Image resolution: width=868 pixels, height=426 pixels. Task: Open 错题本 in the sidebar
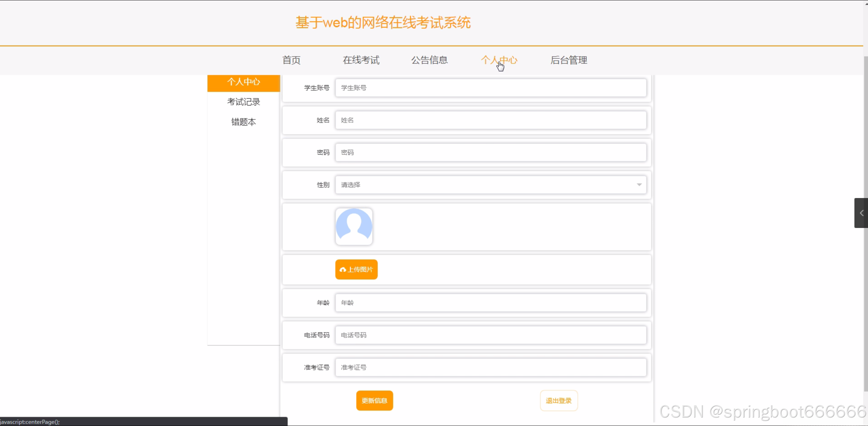(x=243, y=122)
